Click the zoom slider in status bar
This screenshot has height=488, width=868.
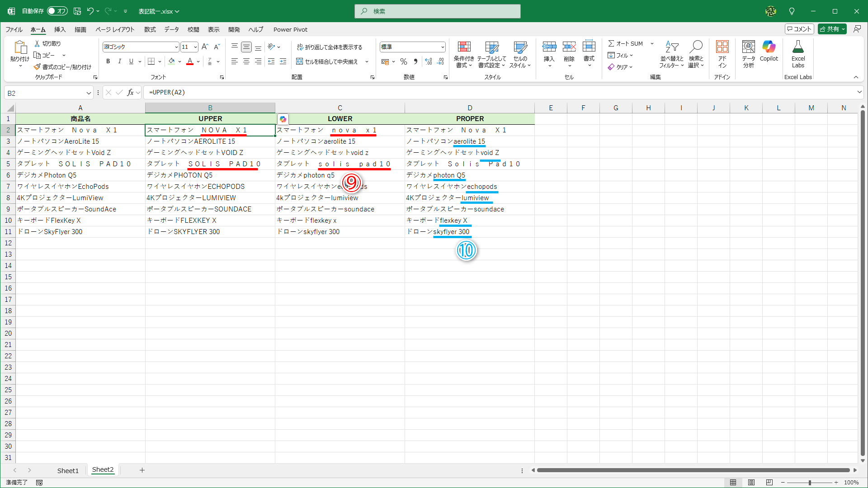coord(809,483)
